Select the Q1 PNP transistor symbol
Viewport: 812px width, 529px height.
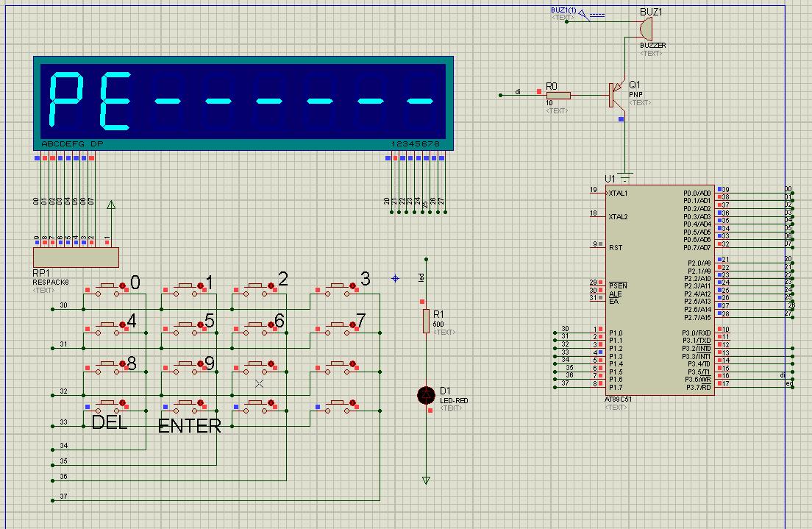(617, 95)
